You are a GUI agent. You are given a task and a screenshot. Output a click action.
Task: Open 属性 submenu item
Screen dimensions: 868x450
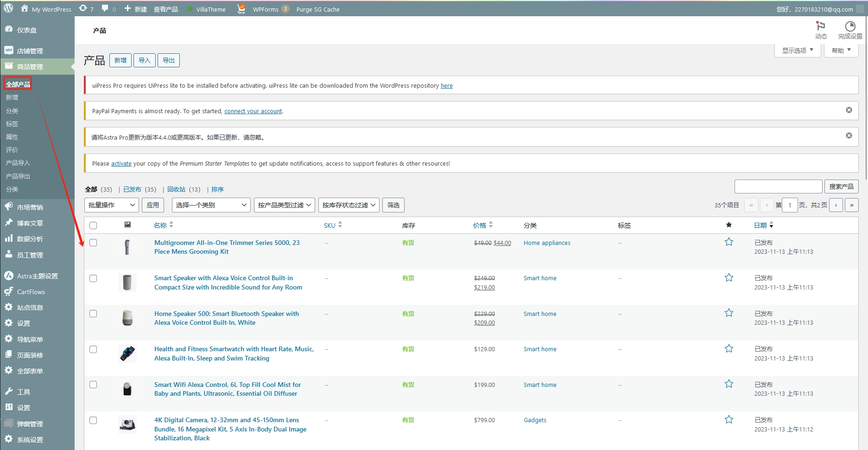[x=12, y=137]
